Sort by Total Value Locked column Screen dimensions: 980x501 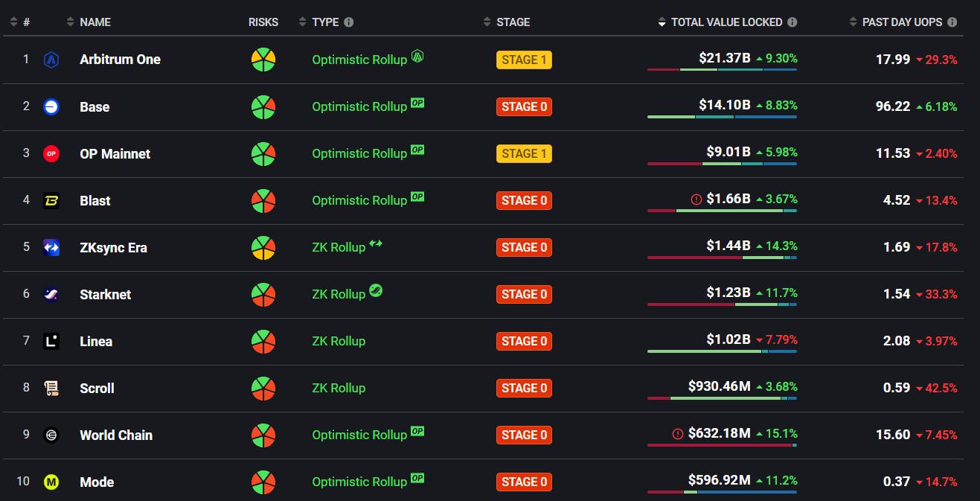[x=726, y=22]
